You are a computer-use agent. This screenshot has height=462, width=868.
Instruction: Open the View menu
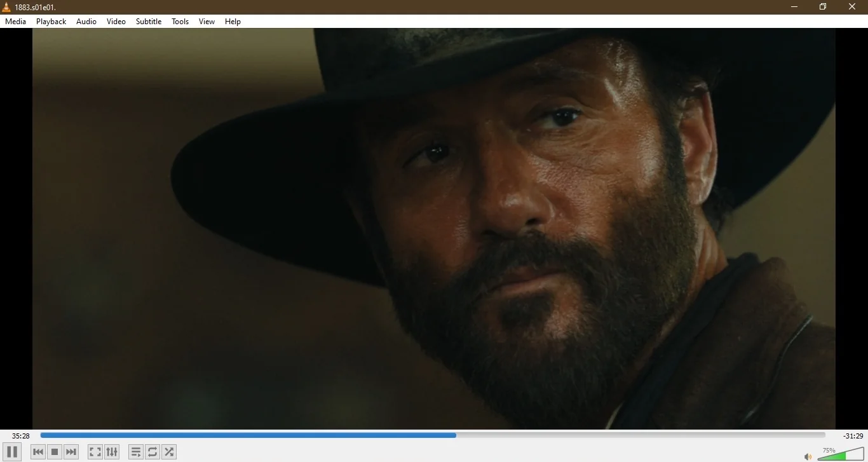207,22
